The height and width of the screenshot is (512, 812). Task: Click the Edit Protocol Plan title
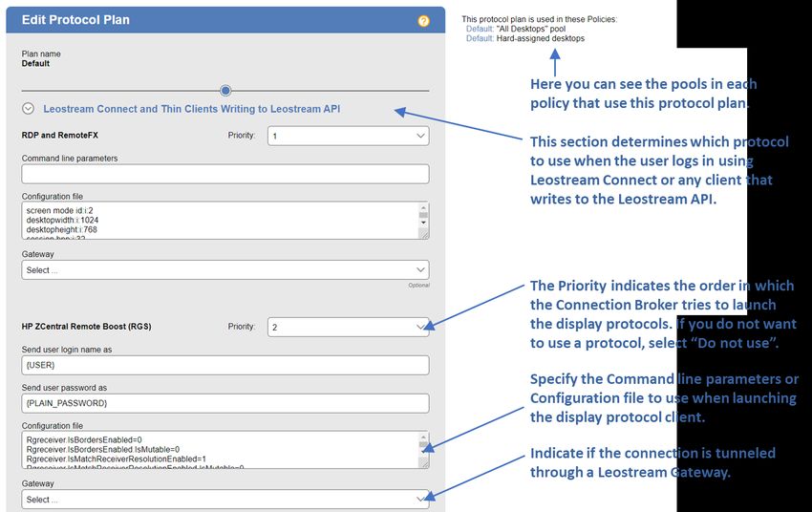(x=75, y=20)
